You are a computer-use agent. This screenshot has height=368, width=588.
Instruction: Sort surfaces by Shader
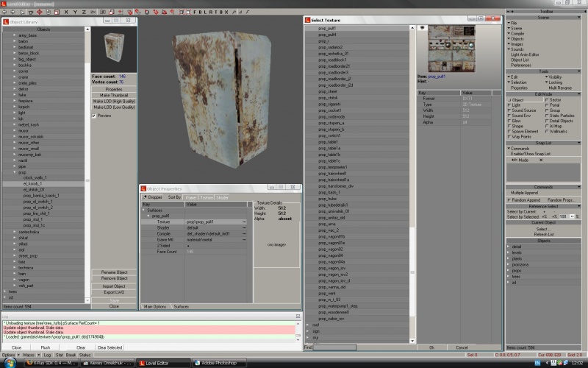click(220, 198)
